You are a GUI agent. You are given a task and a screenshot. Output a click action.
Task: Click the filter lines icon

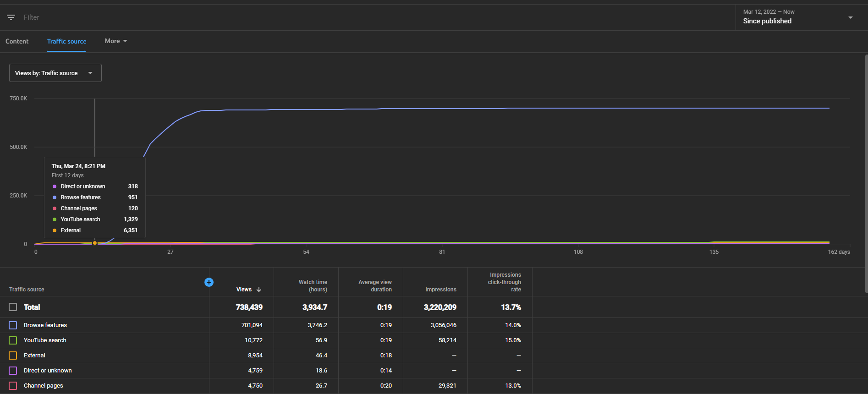click(11, 17)
